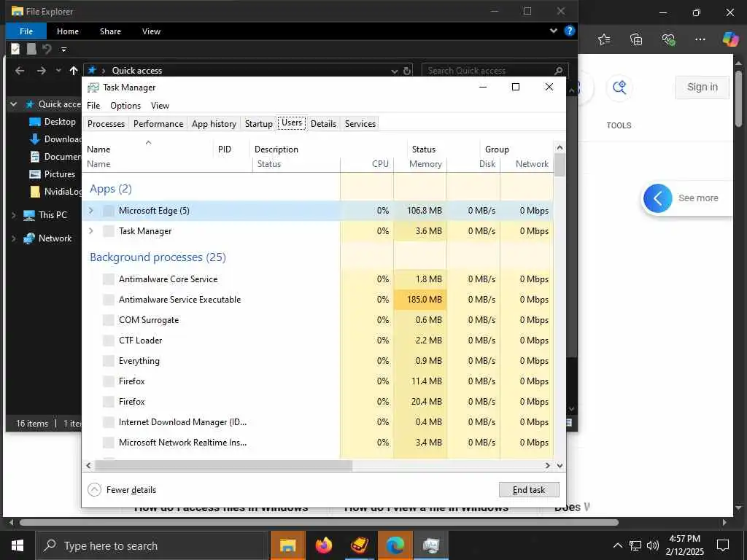Click the Search Quick access field
This screenshot has width=747, height=560.
(x=495, y=71)
